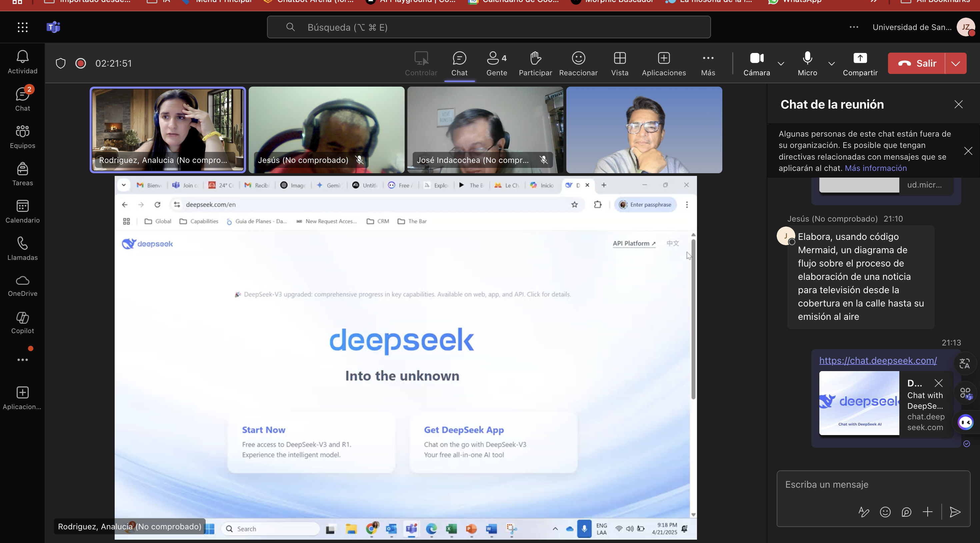The height and width of the screenshot is (543, 980).
Task: Click bookmark star in shared browser
Action: (574, 205)
